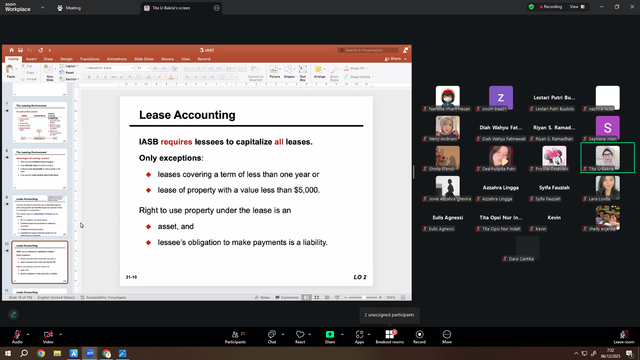Screen dimensions: 640x360
Task: Open the Animations ribbon tab
Action: pos(116,59)
